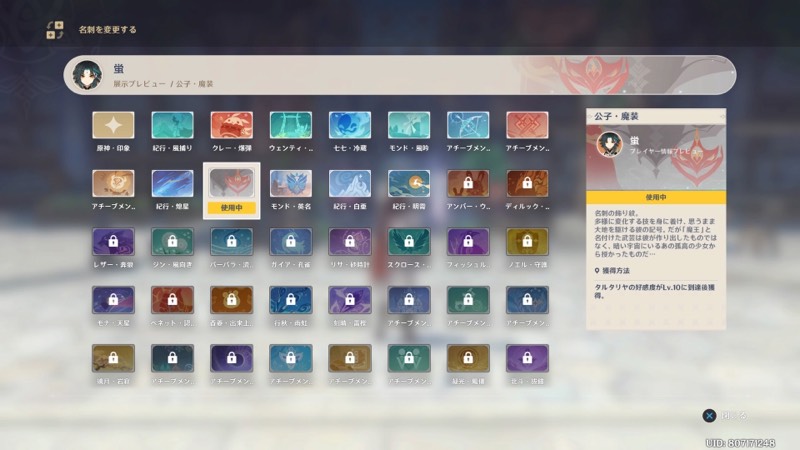Select the locked リサ namecard
This screenshot has height=450, width=800.
(x=350, y=241)
